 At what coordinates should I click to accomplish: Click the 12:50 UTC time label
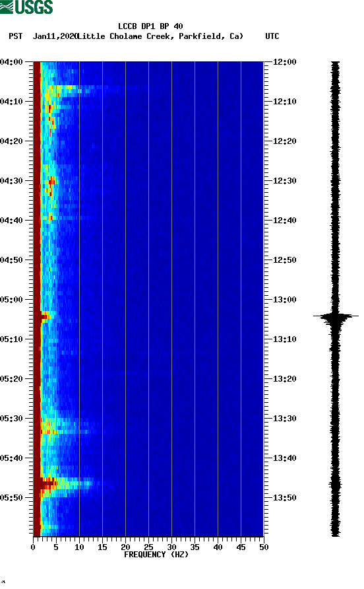coord(284,260)
